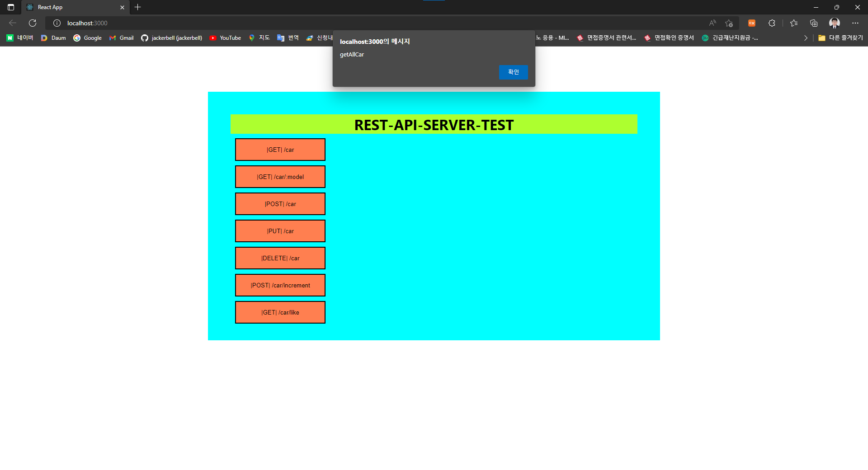The height and width of the screenshot is (470, 868).
Task: Open the orange extension icon
Action: click(x=752, y=23)
